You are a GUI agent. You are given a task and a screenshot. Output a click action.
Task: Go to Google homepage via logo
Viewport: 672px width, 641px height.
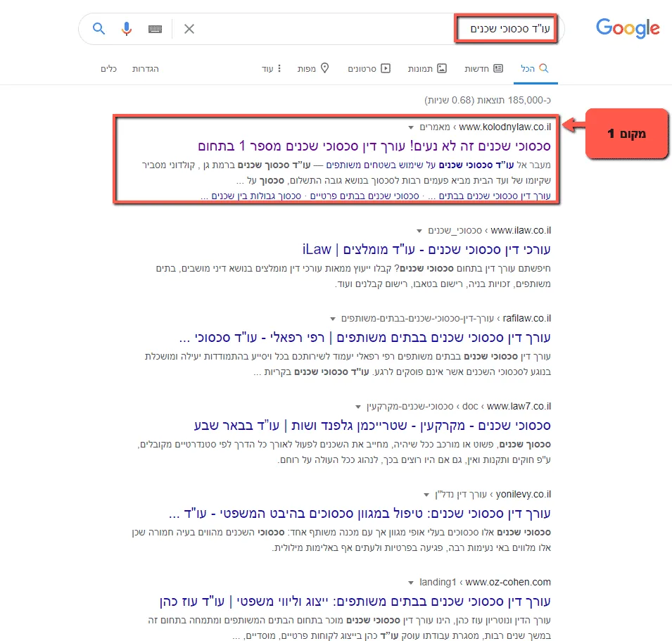coord(628,28)
